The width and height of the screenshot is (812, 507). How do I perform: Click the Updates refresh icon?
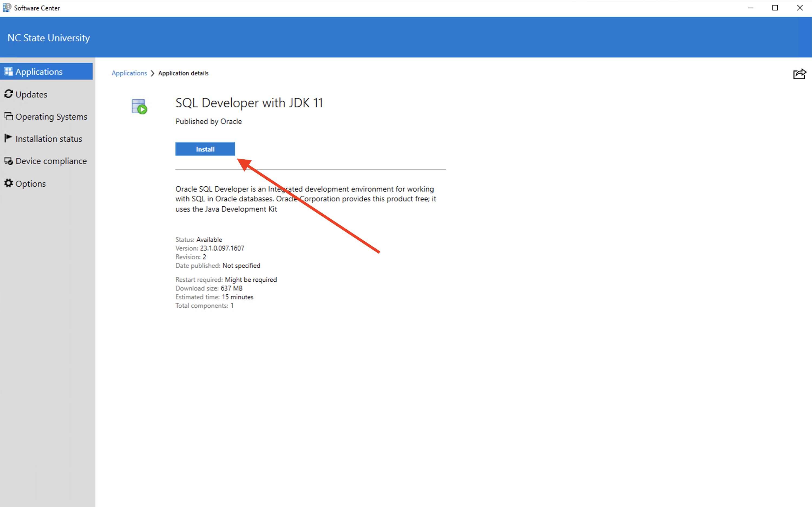(x=8, y=94)
